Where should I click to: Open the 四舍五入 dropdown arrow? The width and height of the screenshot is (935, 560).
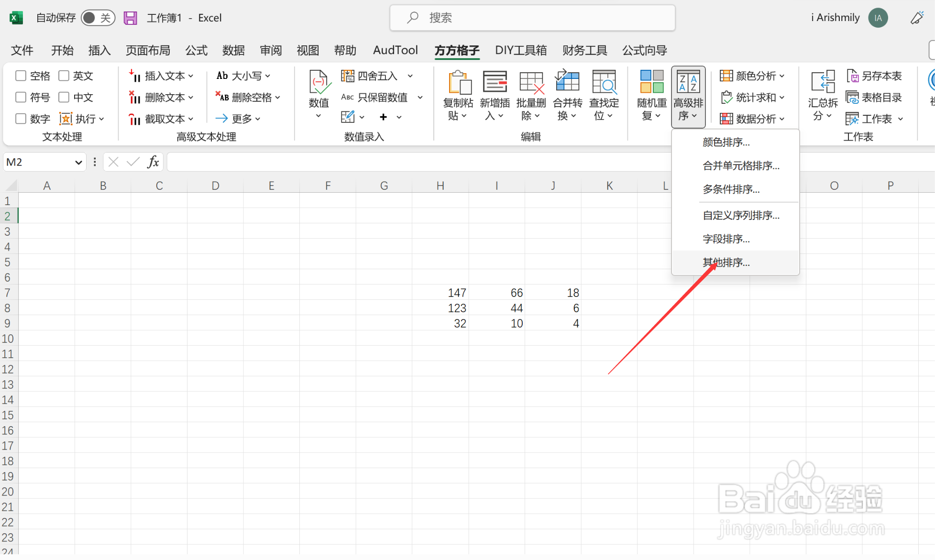pos(409,76)
